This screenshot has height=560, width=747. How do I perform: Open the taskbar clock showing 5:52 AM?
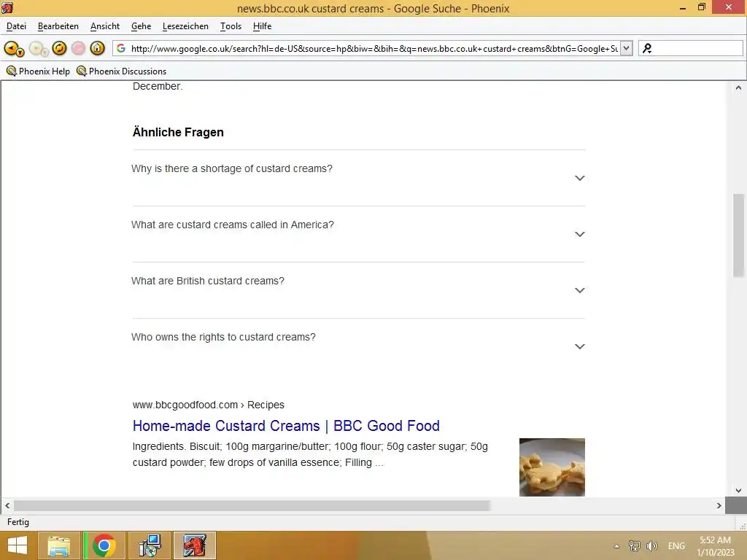pos(715,546)
